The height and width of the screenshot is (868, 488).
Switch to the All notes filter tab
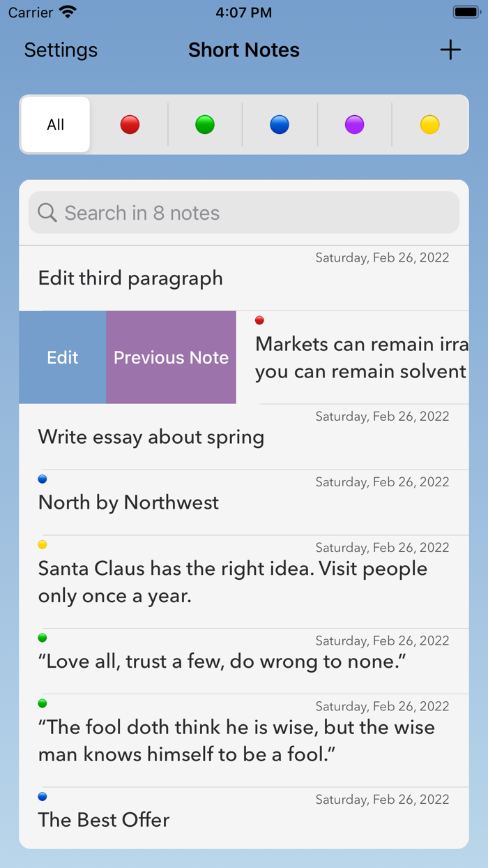pyautogui.click(x=55, y=124)
